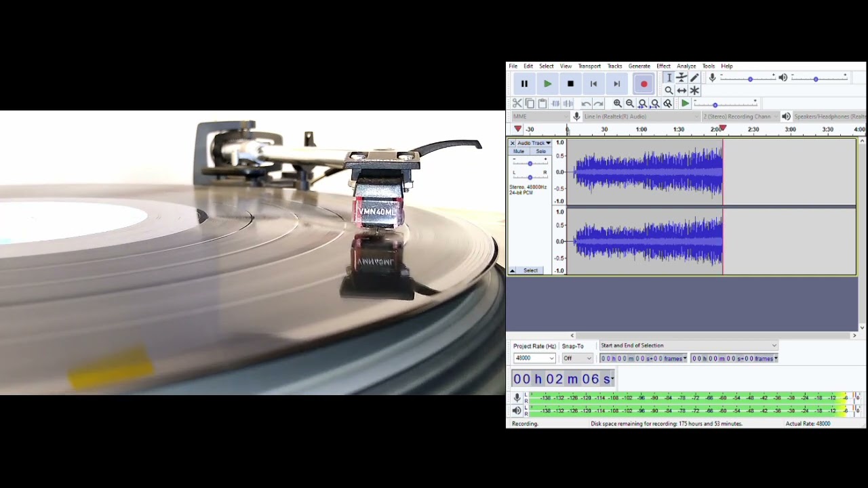Click the Cut scissors icon

[x=517, y=104]
